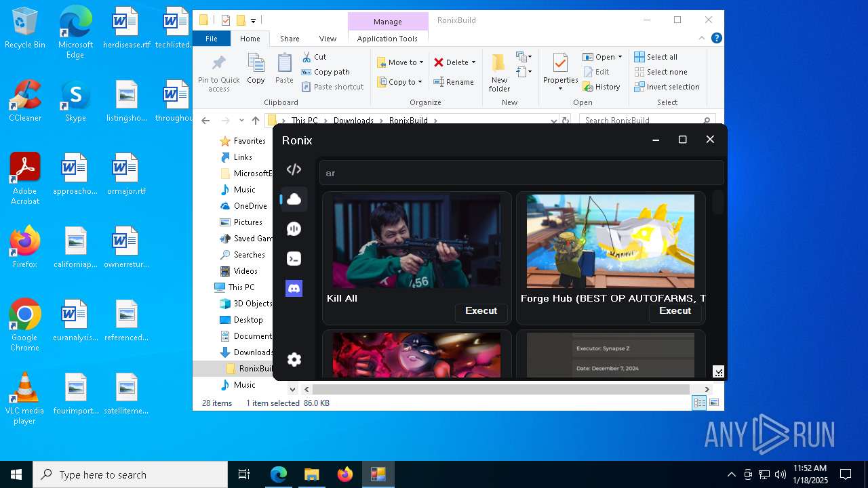868x488 pixels.
Task: Click the Windows Start button
Action: [x=16, y=474]
